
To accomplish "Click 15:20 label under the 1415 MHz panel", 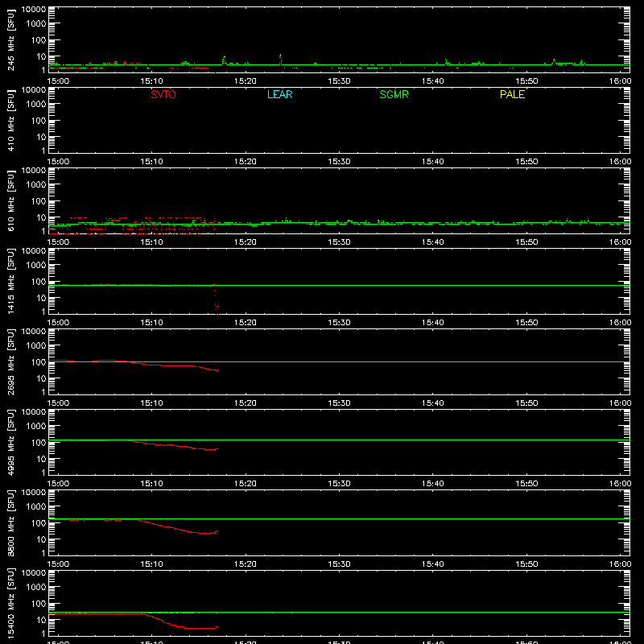I will 246,323.
